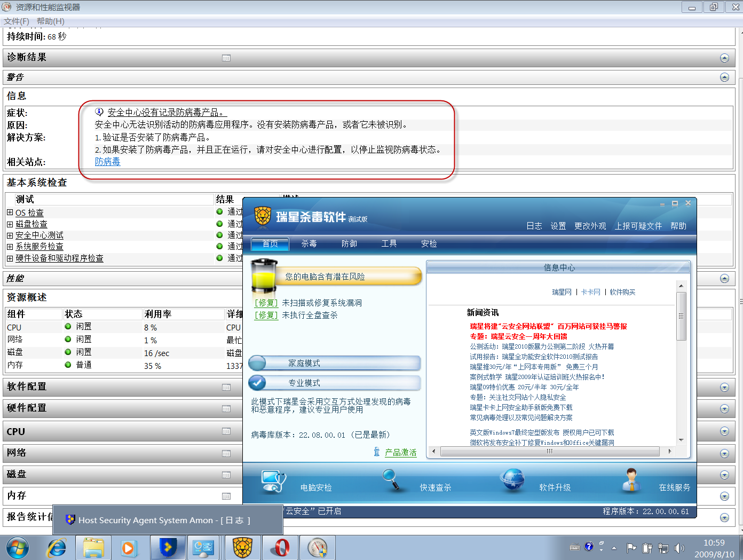Select 专业模式 professional mode

point(335,383)
